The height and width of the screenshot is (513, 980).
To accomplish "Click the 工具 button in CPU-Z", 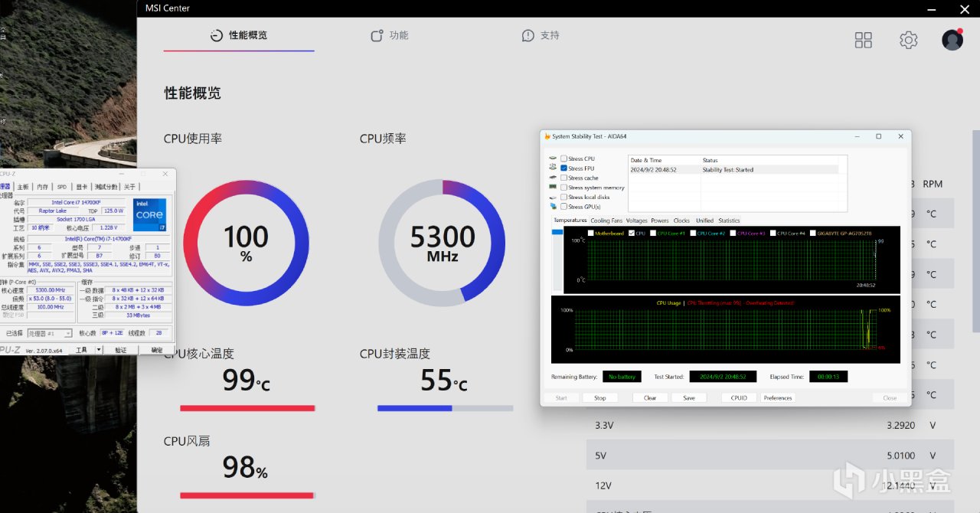I will [x=81, y=350].
